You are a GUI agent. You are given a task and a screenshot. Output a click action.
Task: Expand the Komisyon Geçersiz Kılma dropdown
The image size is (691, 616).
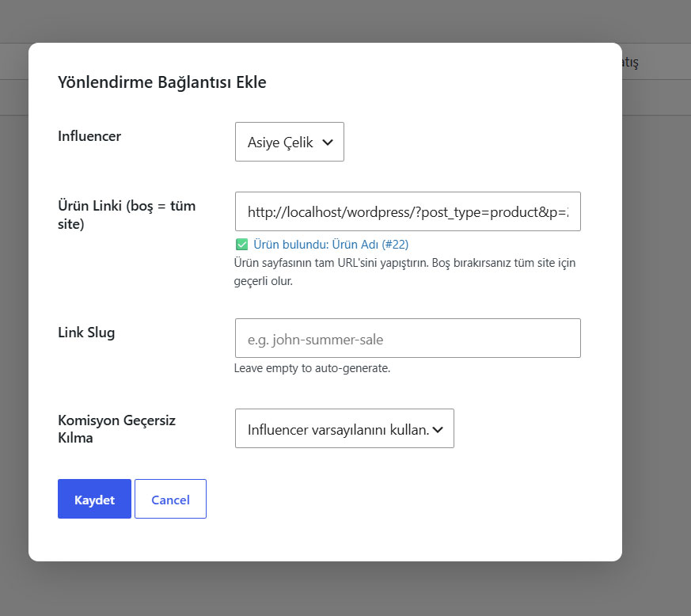point(344,428)
